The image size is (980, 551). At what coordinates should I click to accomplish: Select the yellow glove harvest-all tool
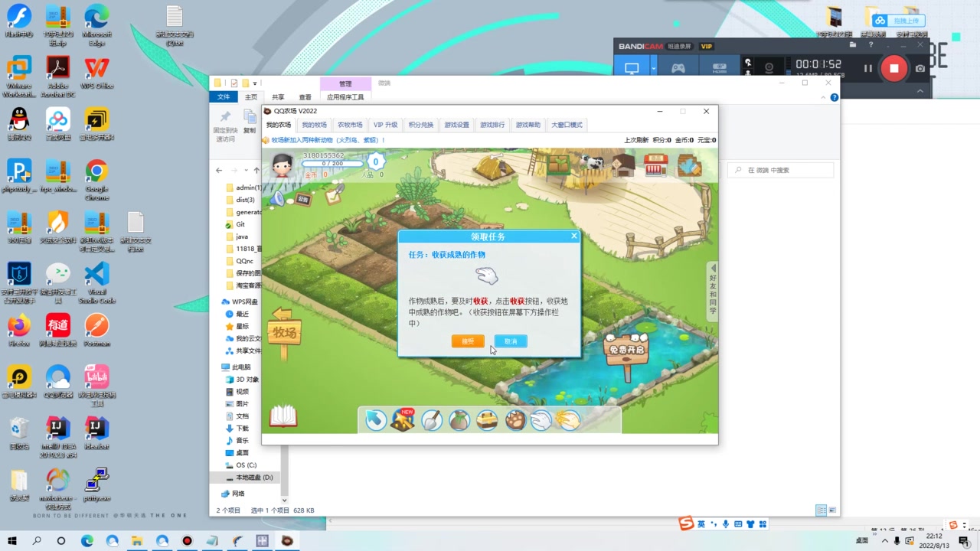coord(568,420)
